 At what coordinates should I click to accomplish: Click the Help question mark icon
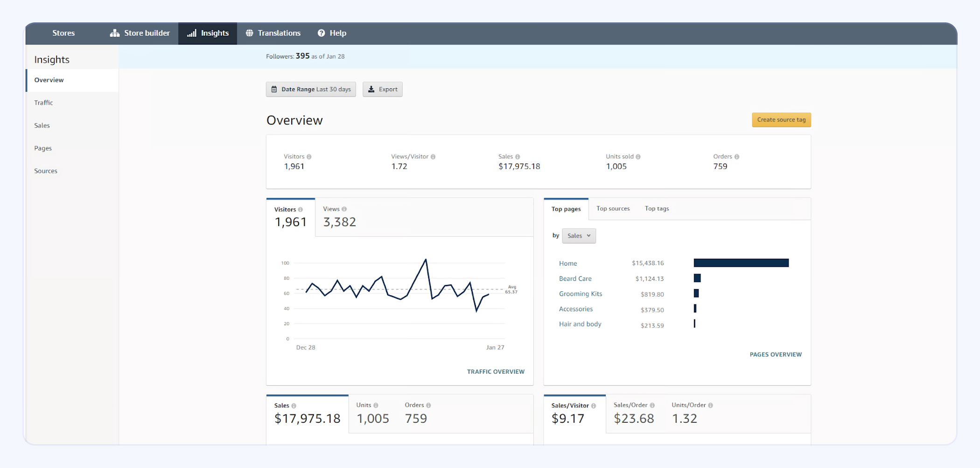point(322,33)
